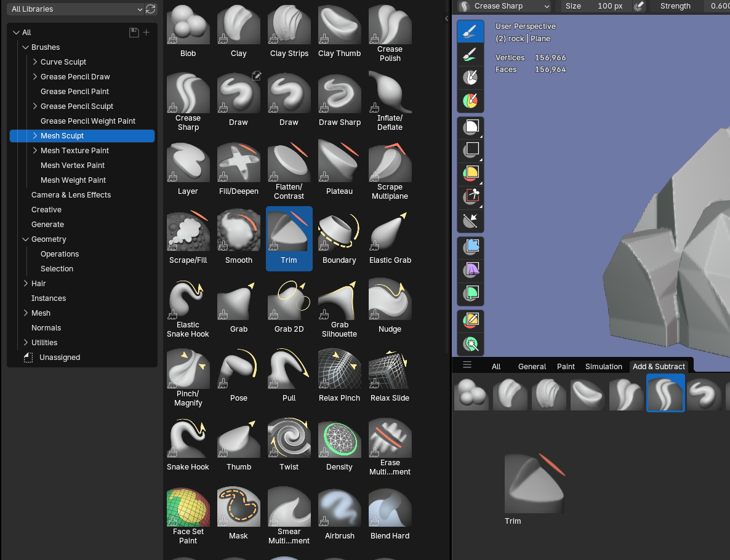Select the Face Set Paint brush
This screenshot has width=730, height=560.
(x=188, y=516)
